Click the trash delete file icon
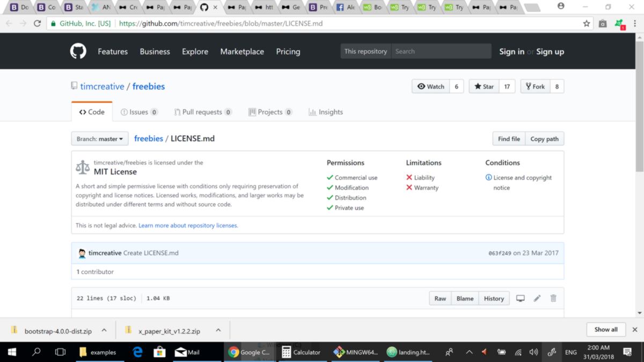The height and width of the screenshot is (362, 644). click(553, 298)
